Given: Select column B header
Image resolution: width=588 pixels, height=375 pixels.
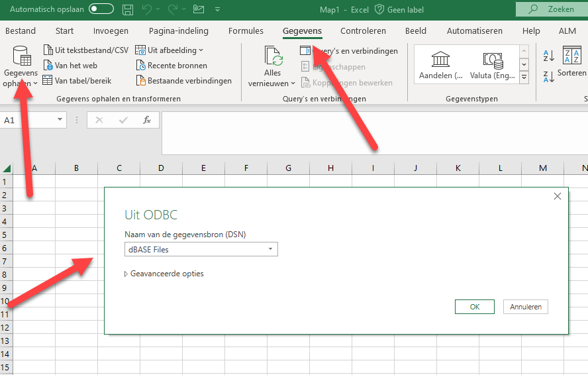Looking at the screenshot, I should pos(77,168).
